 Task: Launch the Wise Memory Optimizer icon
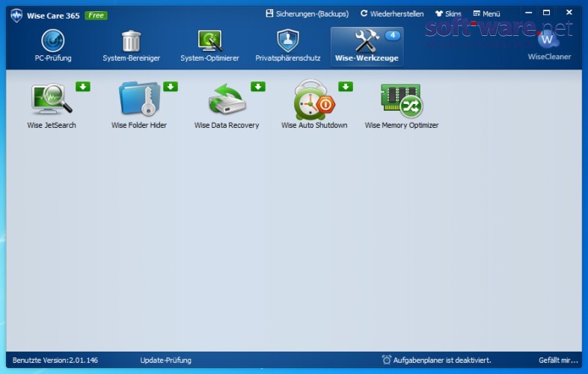(402, 100)
